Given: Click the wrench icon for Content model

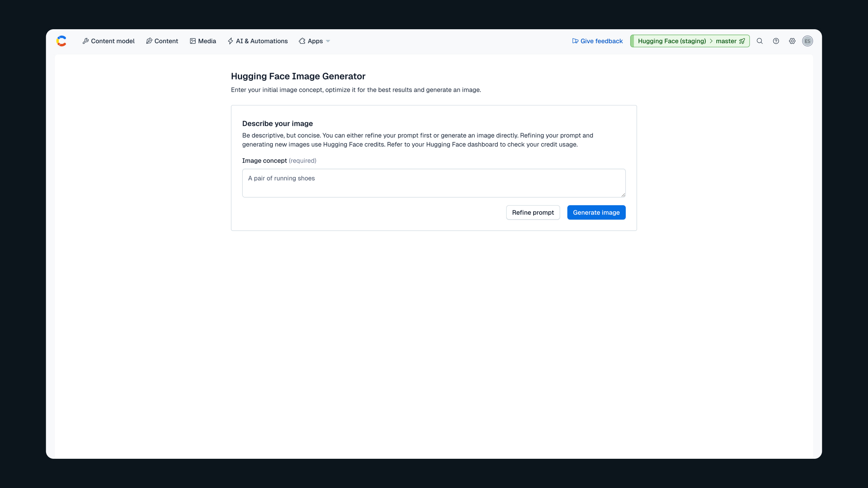Looking at the screenshot, I should (85, 41).
